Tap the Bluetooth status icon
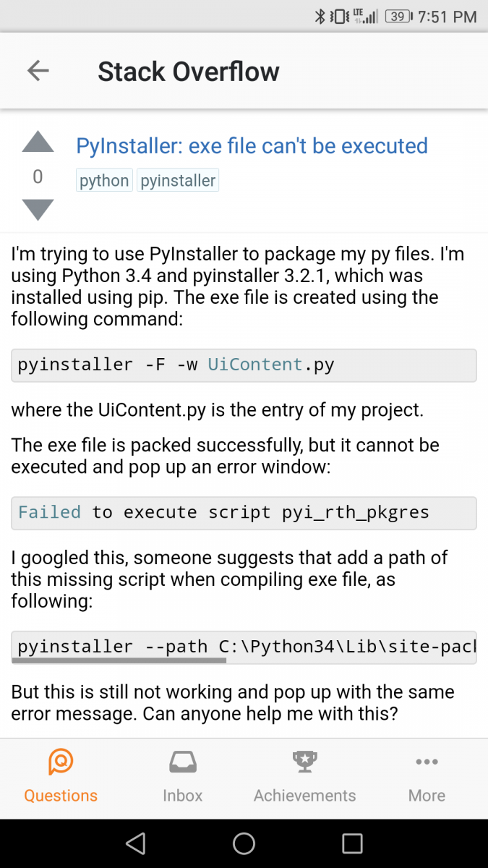The height and width of the screenshot is (868, 488). [320, 17]
